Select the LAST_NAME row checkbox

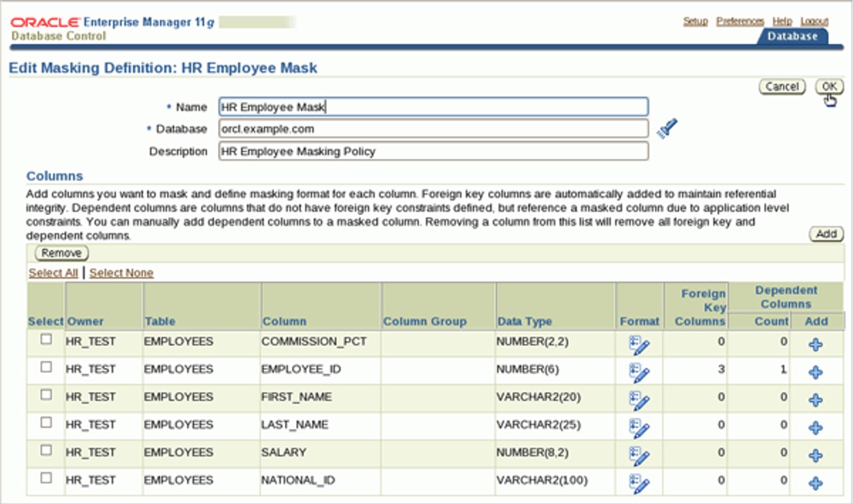[46, 422]
